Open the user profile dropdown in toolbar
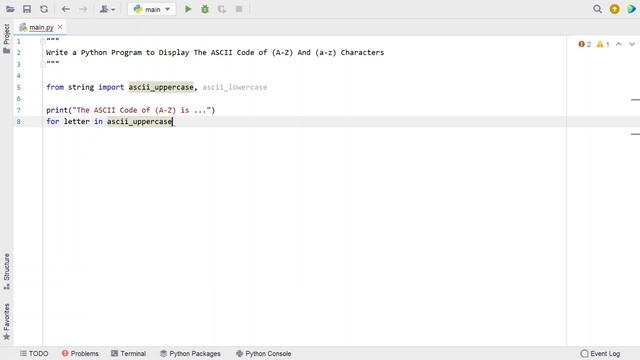640x360 pixels. coord(107,9)
